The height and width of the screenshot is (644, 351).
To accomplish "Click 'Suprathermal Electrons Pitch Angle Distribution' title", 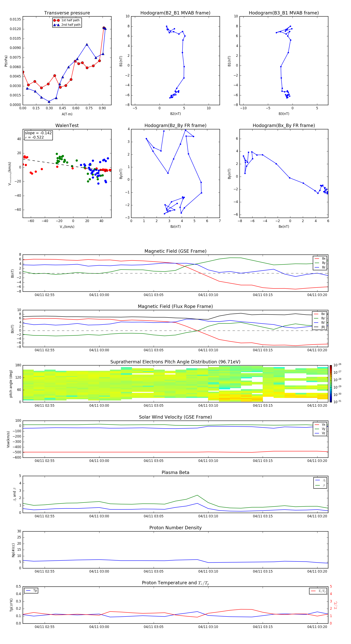I will [x=175, y=362].
